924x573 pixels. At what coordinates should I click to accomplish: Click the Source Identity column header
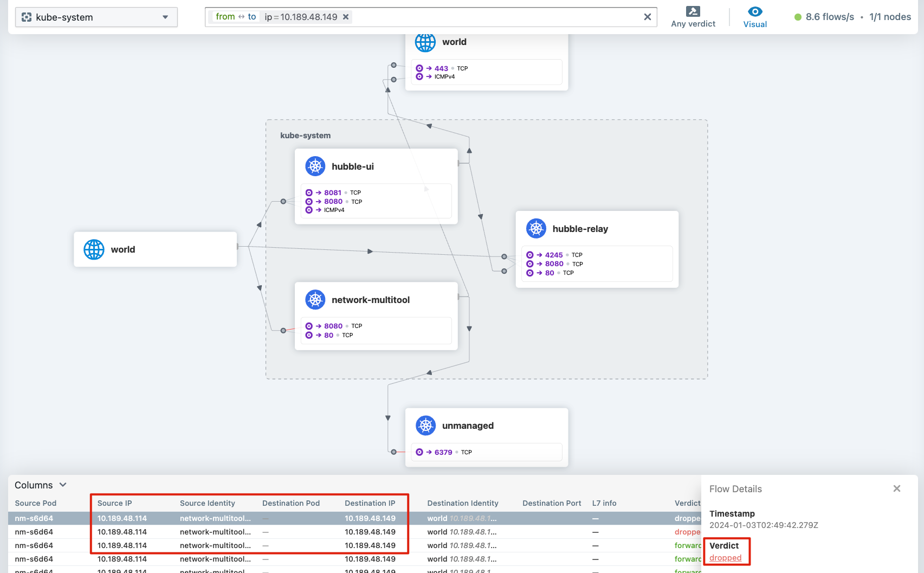point(208,503)
